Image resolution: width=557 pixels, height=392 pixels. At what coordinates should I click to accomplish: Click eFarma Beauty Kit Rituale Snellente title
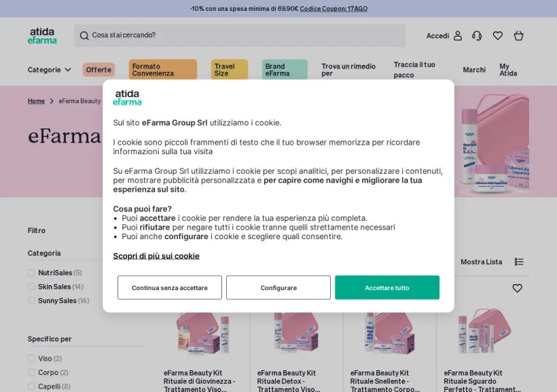coord(385,381)
